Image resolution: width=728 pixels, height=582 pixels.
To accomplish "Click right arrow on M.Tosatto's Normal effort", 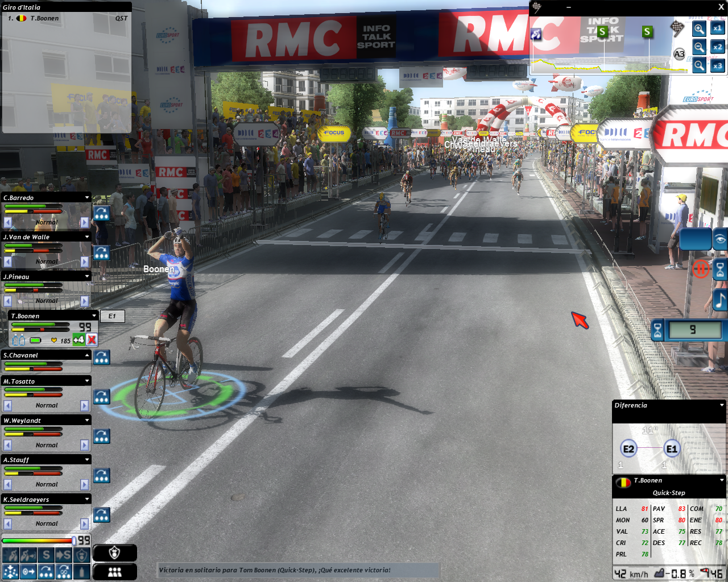I will coord(84,406).
